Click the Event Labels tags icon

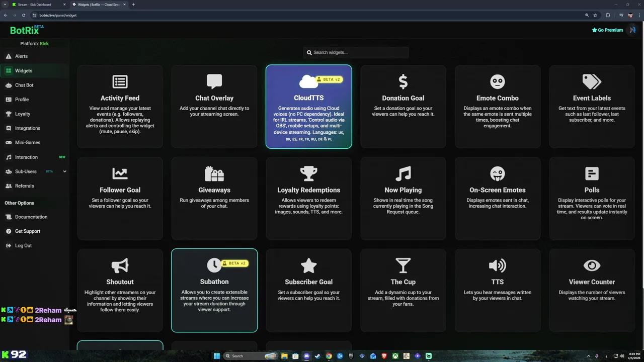coord(592,81)
